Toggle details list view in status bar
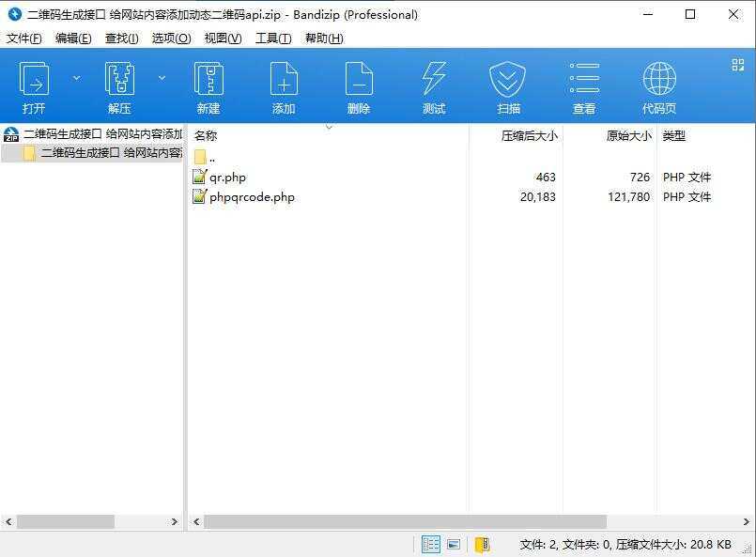 (x=431, y=544)
